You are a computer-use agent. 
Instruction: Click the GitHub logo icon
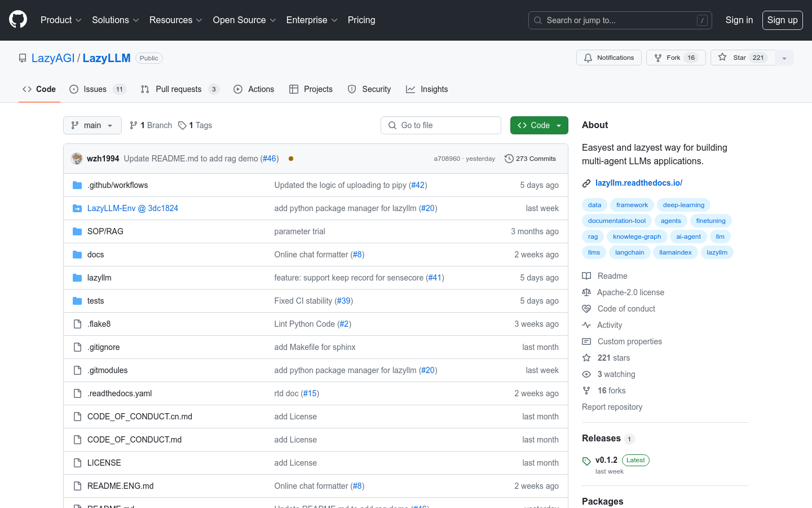pos(18,20)
